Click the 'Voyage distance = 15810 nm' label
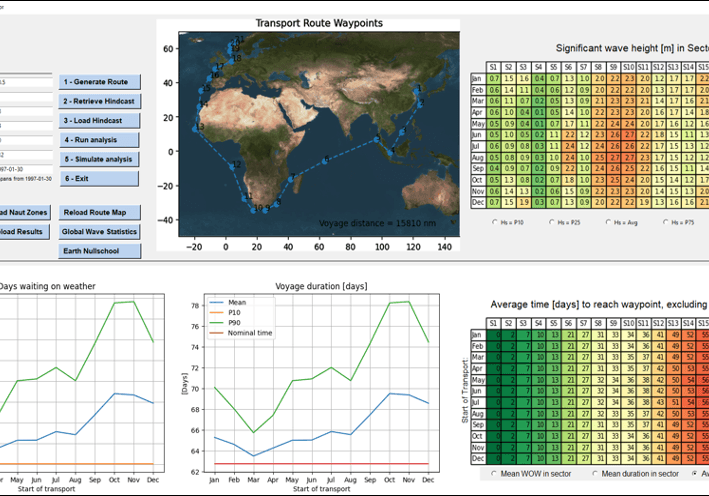The width and height of the screenshot is (709, 496). (378, 223)
